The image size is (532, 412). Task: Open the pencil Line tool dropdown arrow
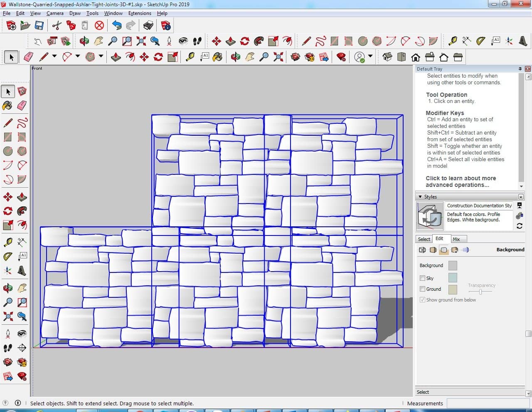point(54,56)
